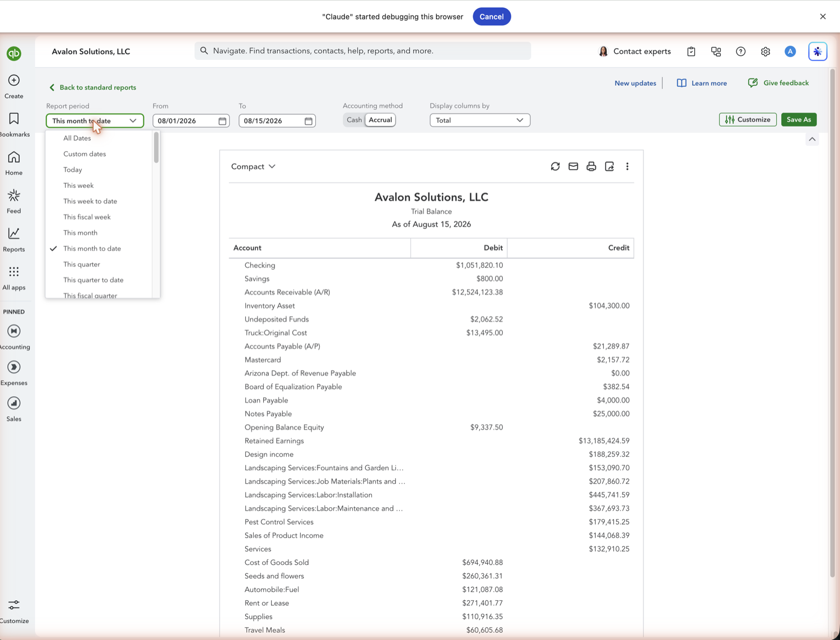Open the Compact view dropdown
This screenshot has width=840, height=640.
254,166
